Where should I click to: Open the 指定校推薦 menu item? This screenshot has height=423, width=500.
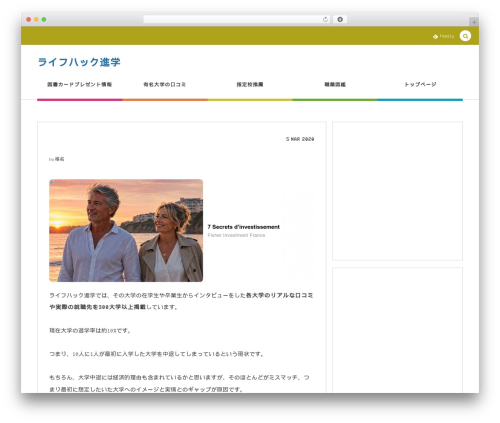tap(250, 85)
